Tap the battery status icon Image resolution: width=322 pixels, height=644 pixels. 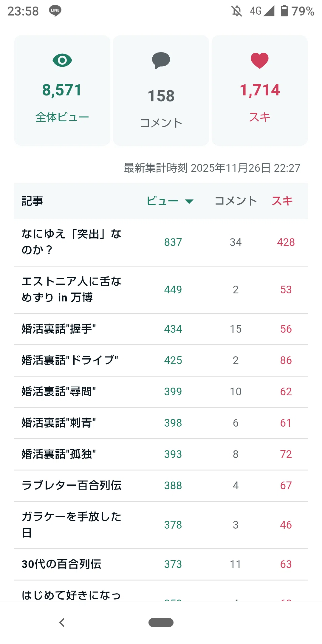[x=284, y=11]
